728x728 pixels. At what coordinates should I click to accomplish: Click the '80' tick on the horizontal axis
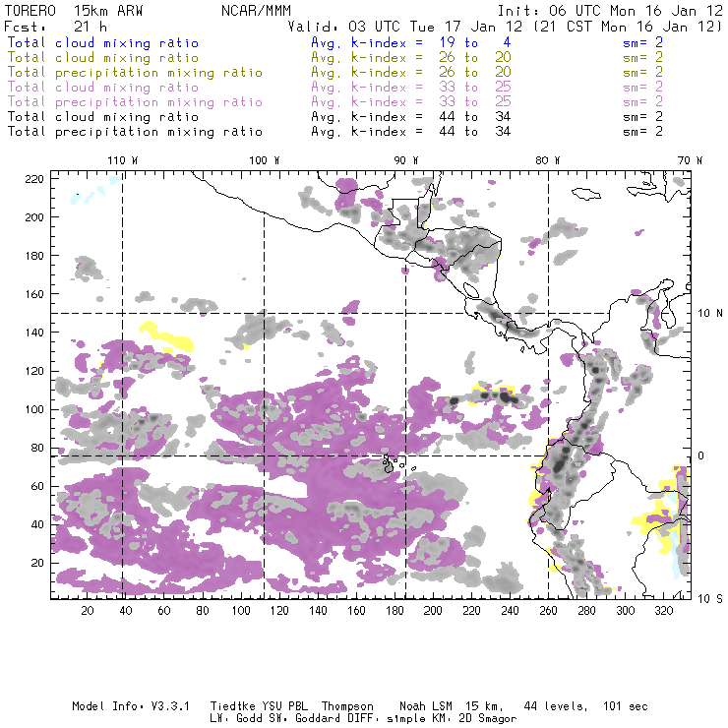203,611
